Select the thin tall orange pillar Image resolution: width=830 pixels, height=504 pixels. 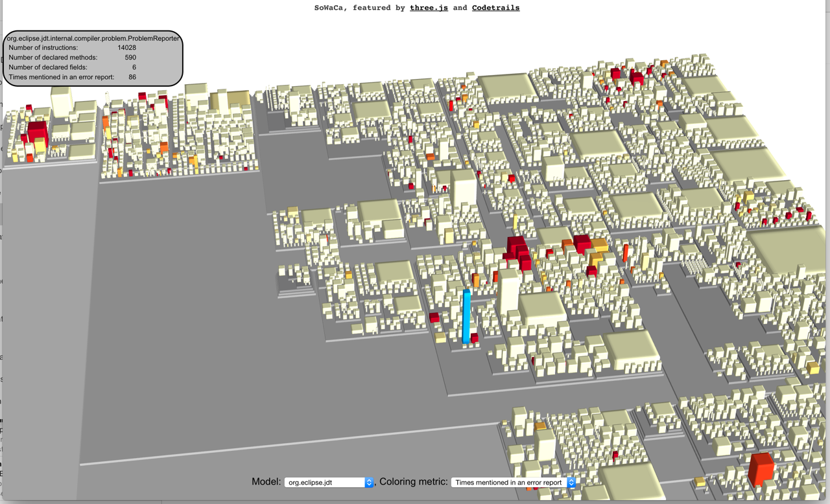(x=626, y=253)
